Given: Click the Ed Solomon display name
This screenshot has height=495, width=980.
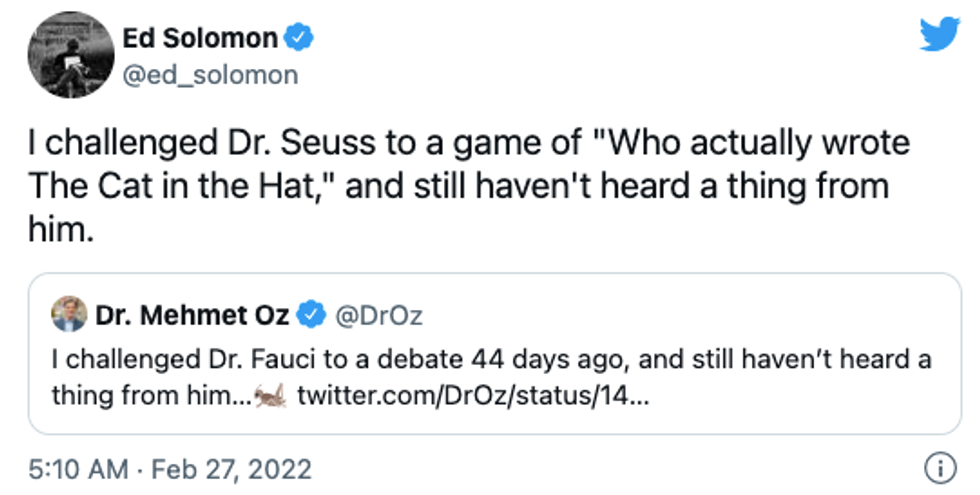Looking at the screenshot, I should tap(199, 39).
